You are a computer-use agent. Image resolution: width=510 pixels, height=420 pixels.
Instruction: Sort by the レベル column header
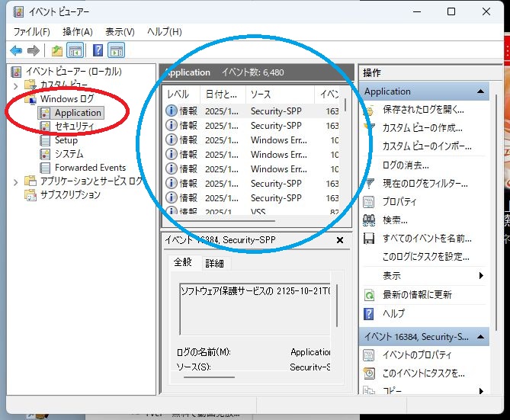point(181,95)
